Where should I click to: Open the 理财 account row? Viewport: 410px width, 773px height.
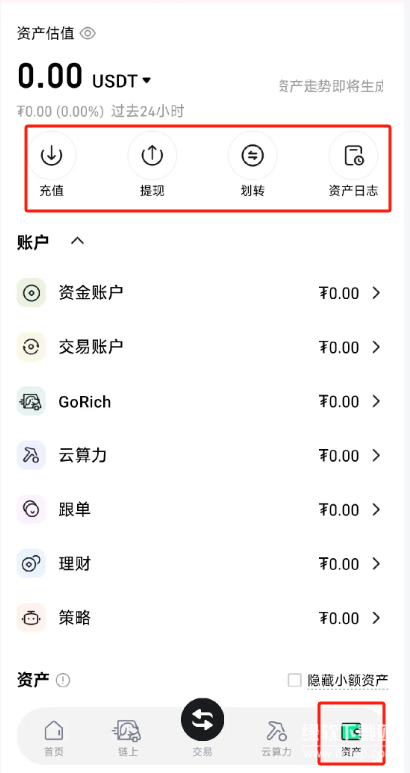200,563
